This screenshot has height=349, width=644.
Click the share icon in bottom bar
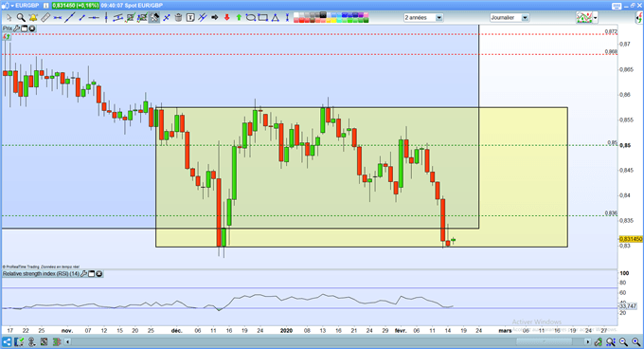(7, 341)
